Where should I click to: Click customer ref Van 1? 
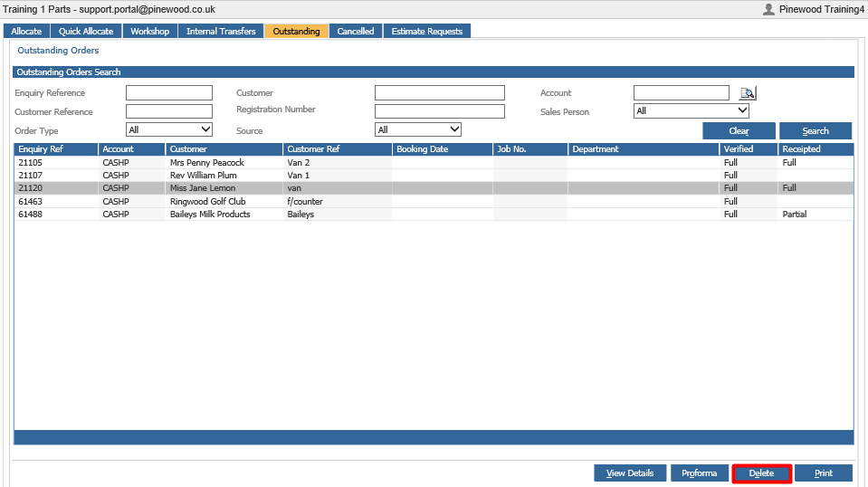(x=299, y=175)
